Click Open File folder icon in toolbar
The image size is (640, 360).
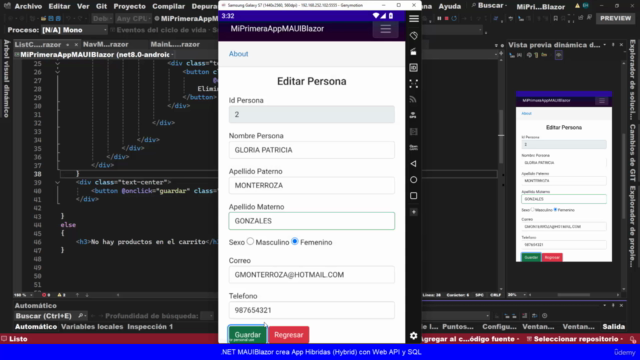tap(43, 19)
